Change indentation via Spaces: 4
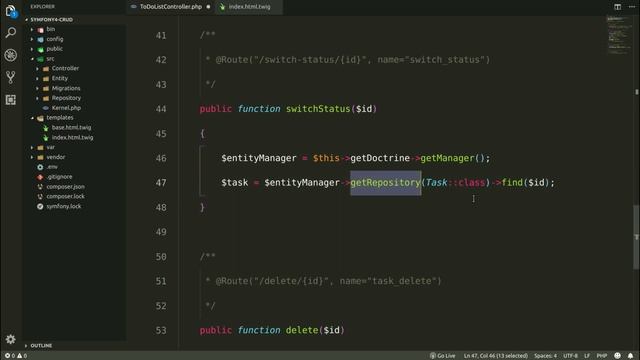 point(545,356)
